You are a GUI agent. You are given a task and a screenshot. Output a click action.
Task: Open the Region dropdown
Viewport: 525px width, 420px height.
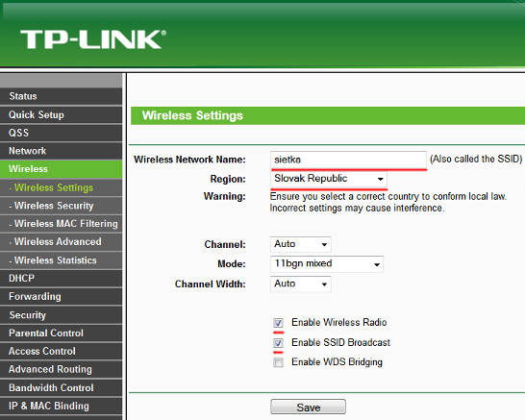[x=329, y=179]
